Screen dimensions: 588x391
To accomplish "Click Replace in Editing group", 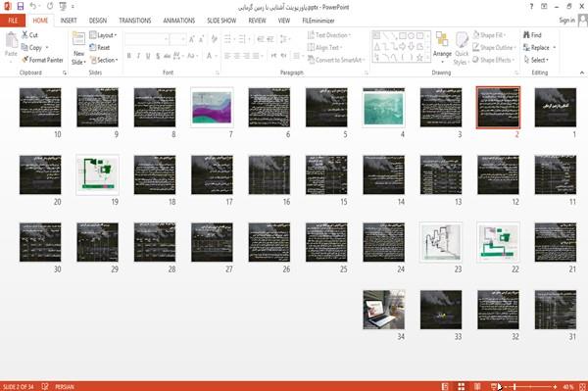I will pos(537,48).
